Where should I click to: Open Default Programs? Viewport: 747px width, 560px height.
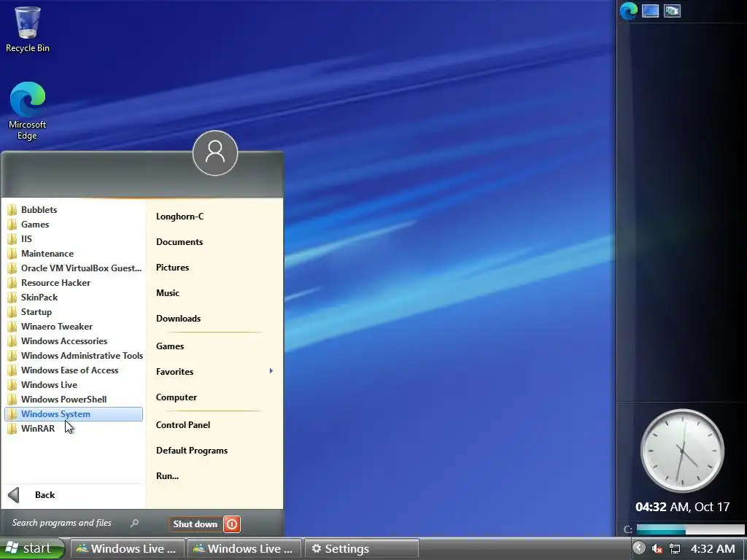(x=192, y=451)
